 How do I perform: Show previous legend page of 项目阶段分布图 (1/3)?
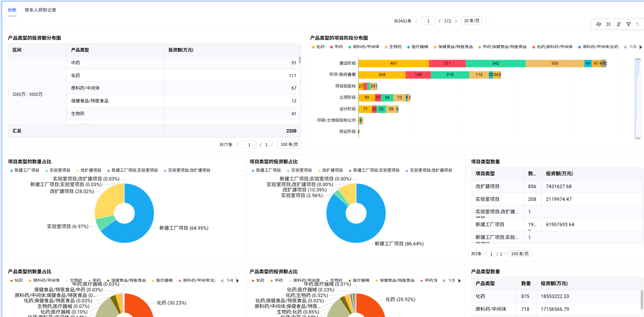[625, 47]
